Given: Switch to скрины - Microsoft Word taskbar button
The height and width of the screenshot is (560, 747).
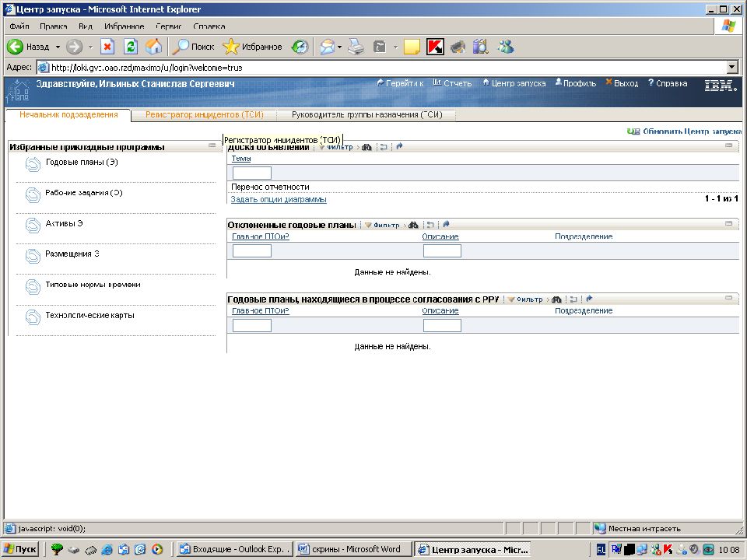Looking at the screenshot, I should coord(353,549).
